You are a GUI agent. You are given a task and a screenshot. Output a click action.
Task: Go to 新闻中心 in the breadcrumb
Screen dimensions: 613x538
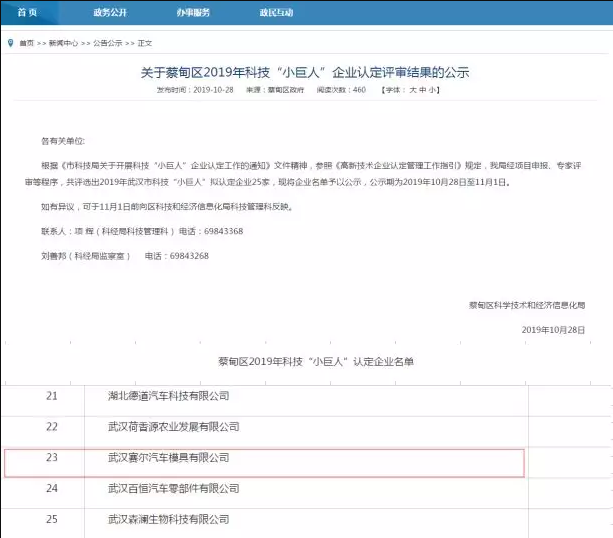click(63, 43)
